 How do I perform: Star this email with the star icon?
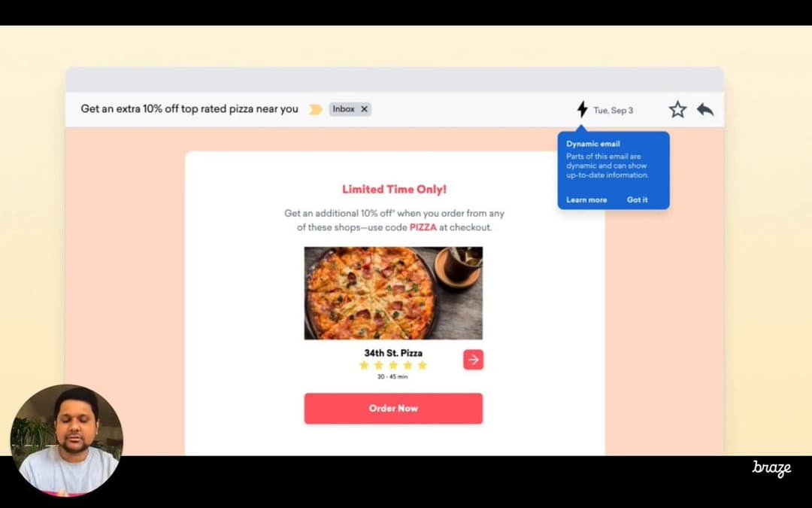677,109
